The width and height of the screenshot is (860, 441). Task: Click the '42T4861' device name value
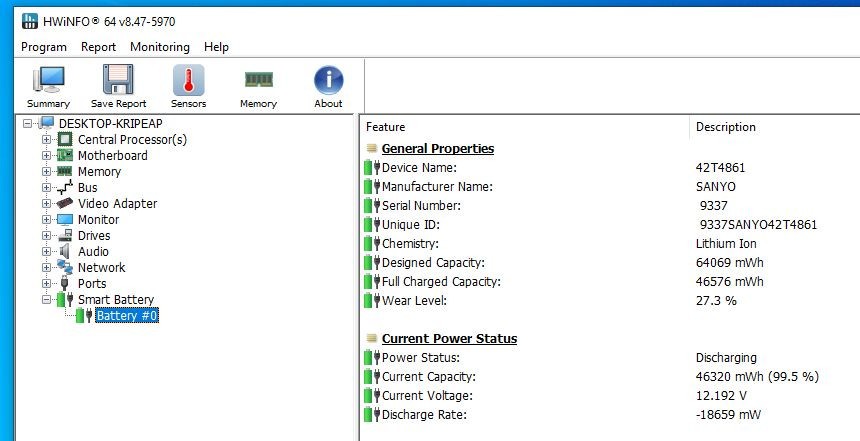click(x=721, y=167)
